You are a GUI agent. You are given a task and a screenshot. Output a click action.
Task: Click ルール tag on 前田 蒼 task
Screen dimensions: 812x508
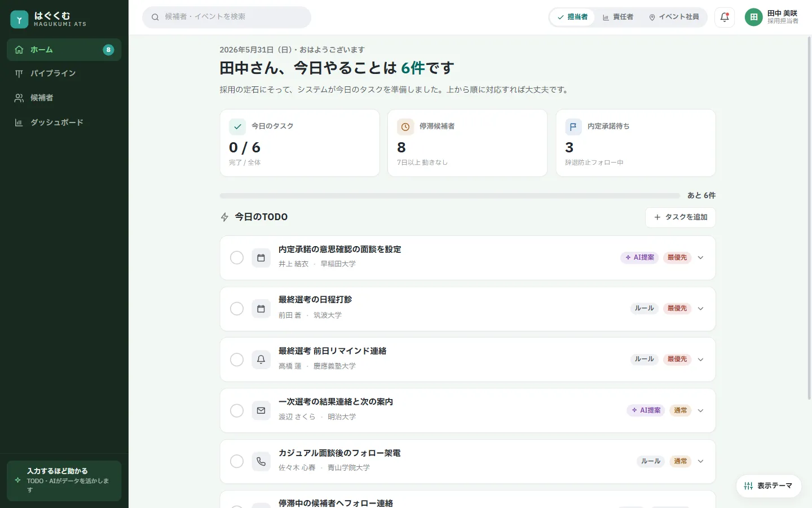tap(644, 308)
